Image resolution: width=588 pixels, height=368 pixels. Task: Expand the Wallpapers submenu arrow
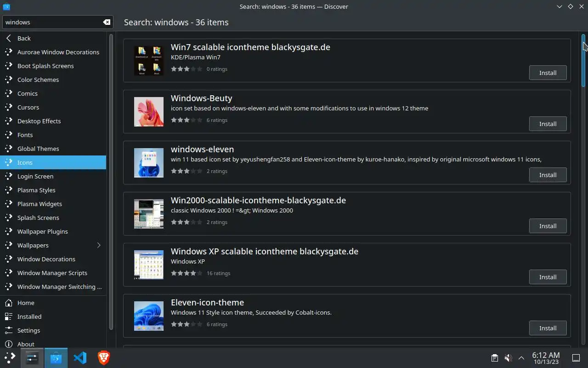(99, 245)
